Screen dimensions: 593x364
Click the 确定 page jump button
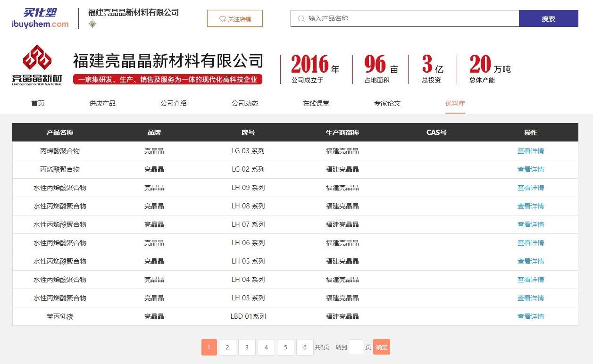click(382, 347)
